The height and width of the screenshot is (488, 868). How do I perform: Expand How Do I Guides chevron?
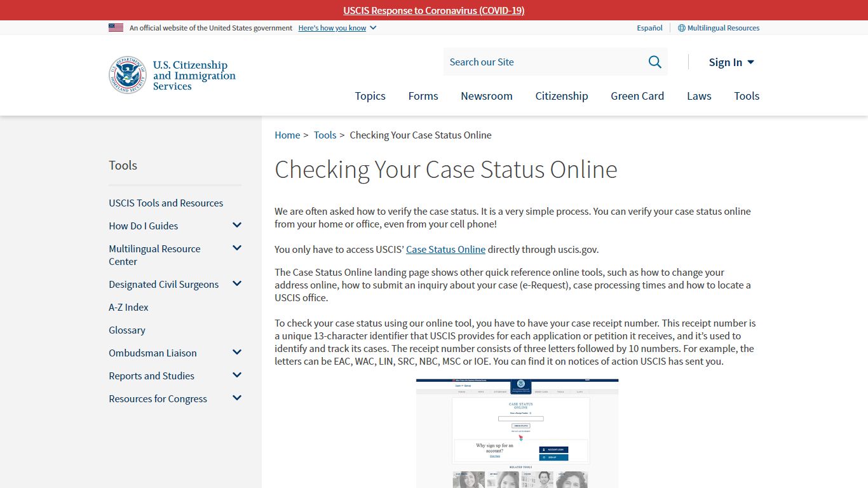point(237,225)
